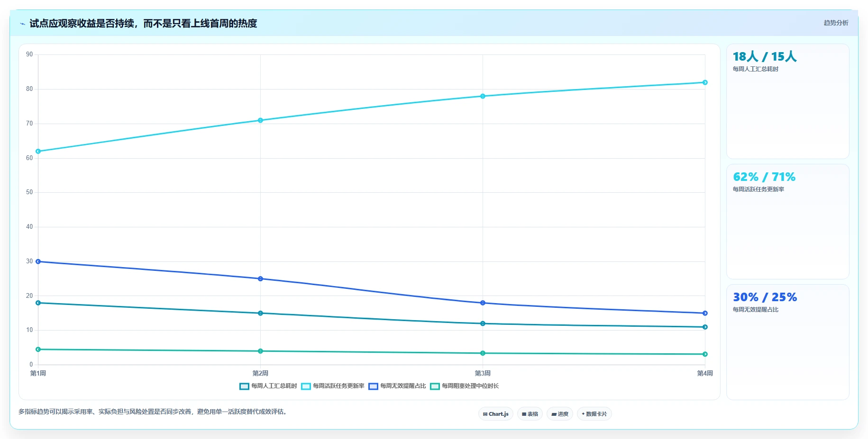Click the 每周活跃任务更新率 card caption
The image size is (868, 439).
point(758,189)
